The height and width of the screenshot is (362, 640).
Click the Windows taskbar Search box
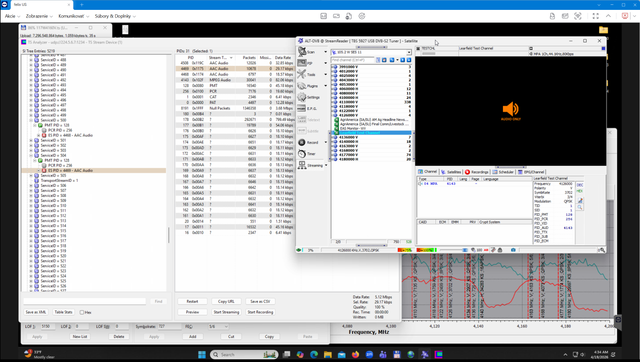(244, 354)
